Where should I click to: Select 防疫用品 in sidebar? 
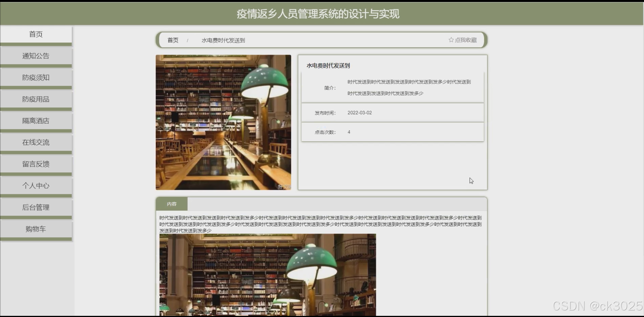(x=36, y=99)
